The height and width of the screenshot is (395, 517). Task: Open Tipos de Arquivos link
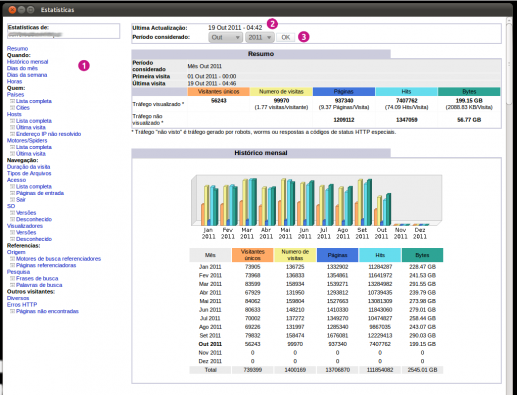click(29, 173)
